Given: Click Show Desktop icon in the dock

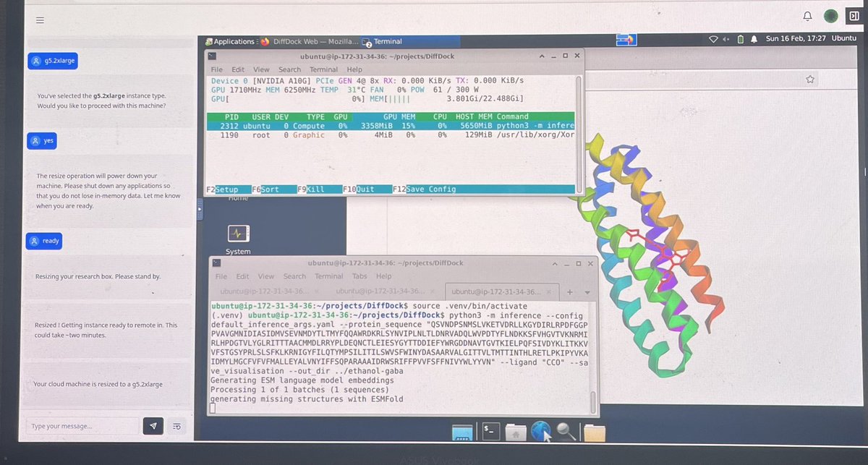Looking at the screenshot, I should (x=461, y=432).
